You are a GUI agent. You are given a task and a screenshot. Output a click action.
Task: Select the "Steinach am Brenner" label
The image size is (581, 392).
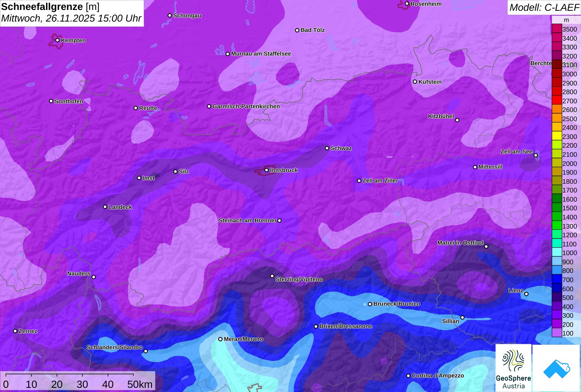click(247, 221)
